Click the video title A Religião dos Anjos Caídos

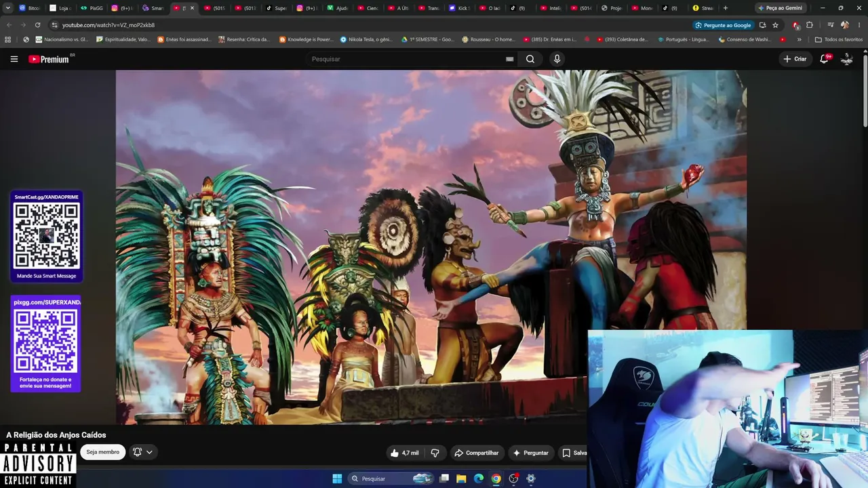coord(56,435)
